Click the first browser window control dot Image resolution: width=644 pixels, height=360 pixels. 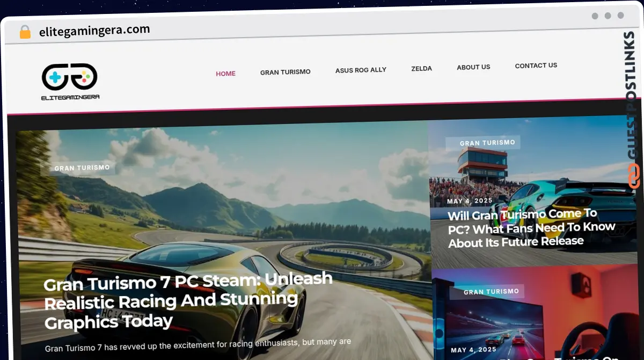[595, 16]
